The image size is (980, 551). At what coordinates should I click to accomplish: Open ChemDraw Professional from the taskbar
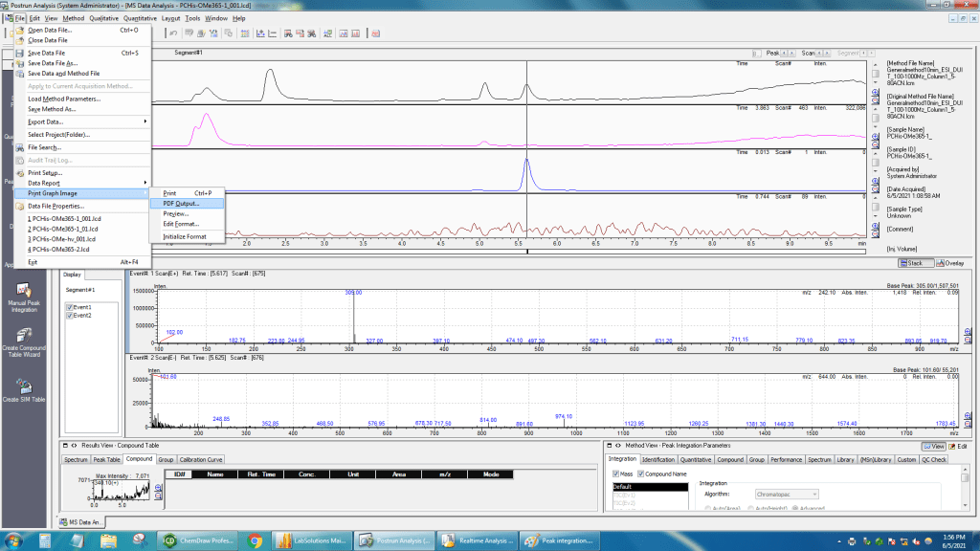point(195,540)
